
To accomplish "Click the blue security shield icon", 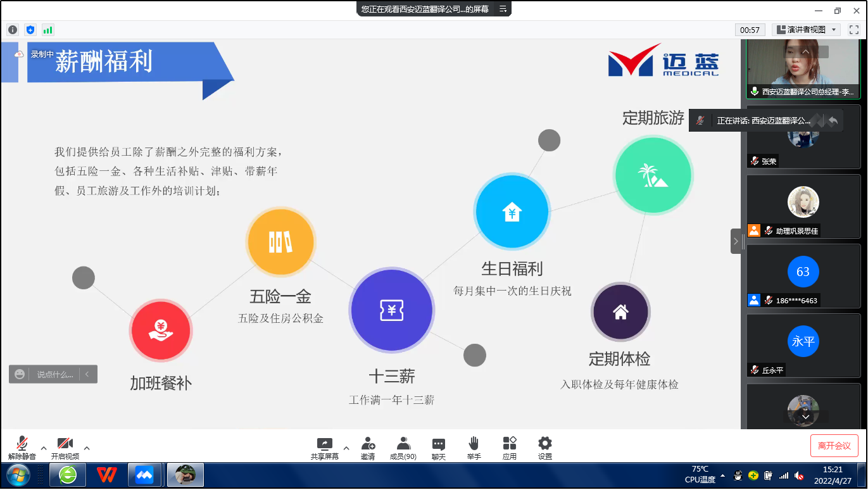I will 30,30.
